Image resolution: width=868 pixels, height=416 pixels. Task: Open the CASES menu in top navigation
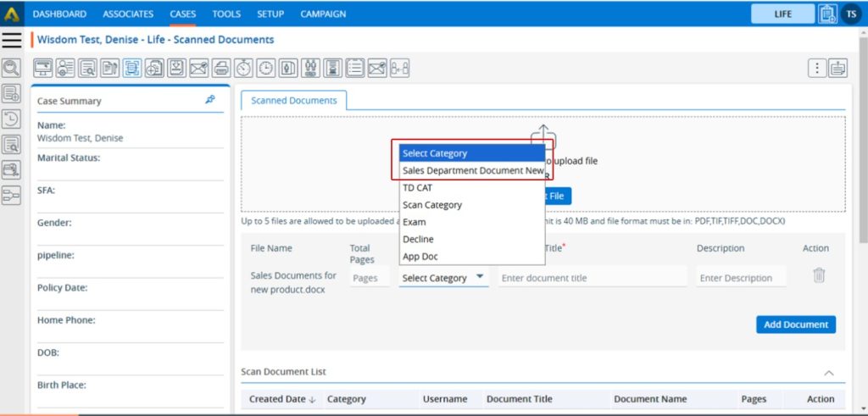point(181,14)
